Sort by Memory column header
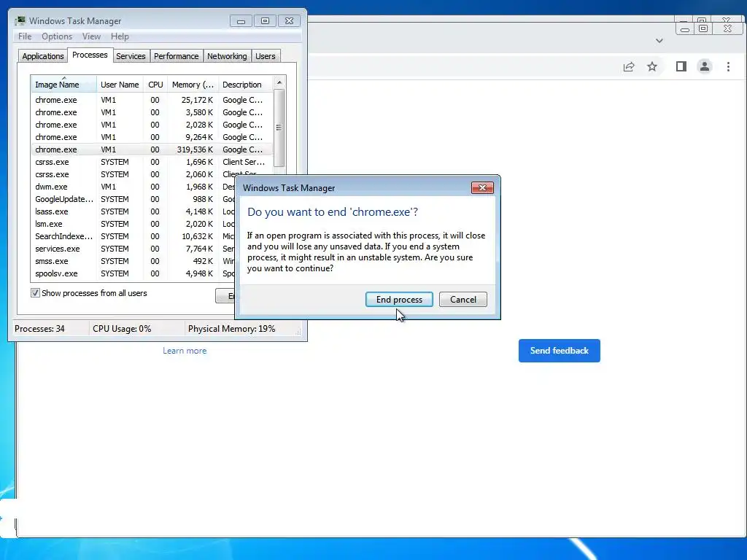This screenshot has width=747, height=560. (x=193, y=85)
